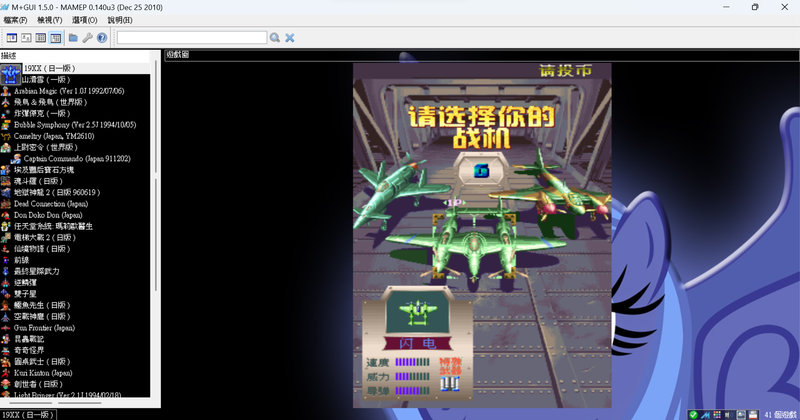Select Captain Commando (Japan 911202) entry

click(77, 159)
